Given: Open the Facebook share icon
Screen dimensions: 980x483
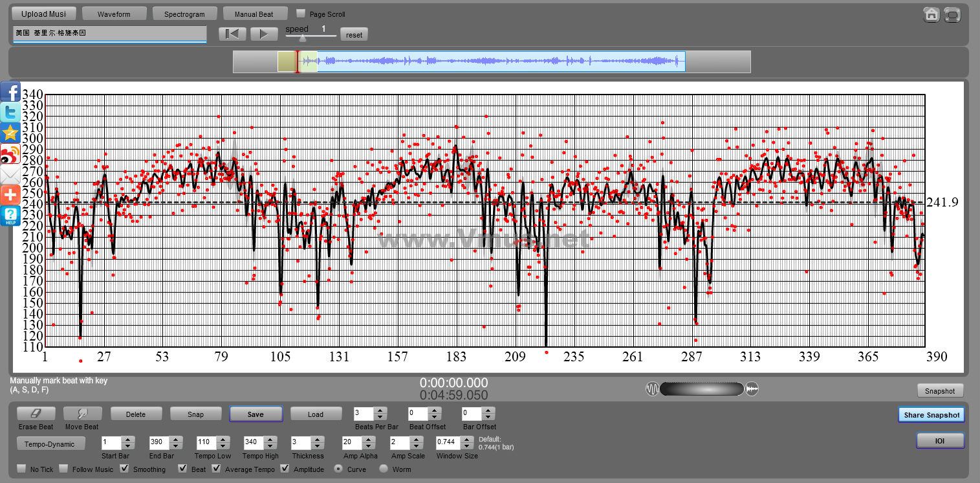Looking at the screenshot, I should pyautogui.click(x=10, y=92).
